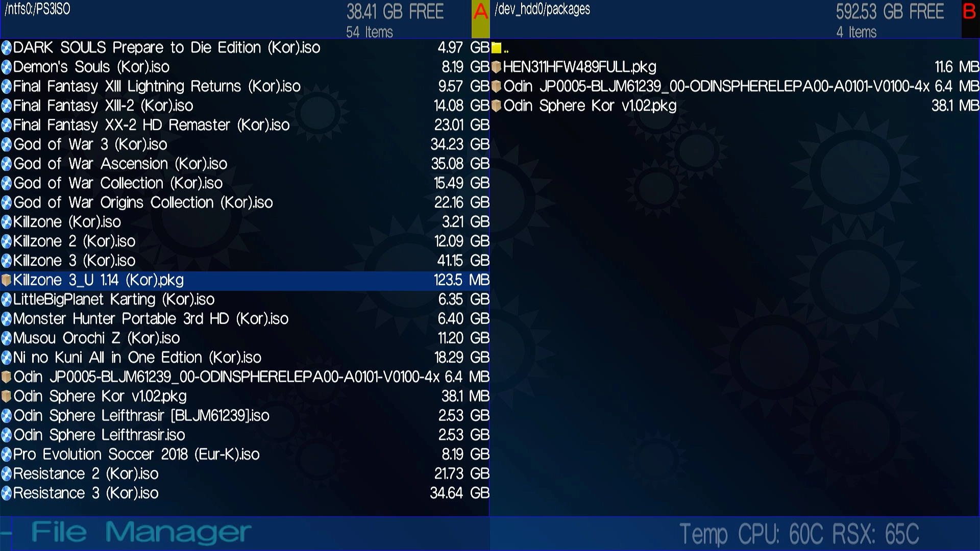
Task: Click disc icon beside DARK SOULS Prepare to Die Edition
Action: [x=7, y=48]
